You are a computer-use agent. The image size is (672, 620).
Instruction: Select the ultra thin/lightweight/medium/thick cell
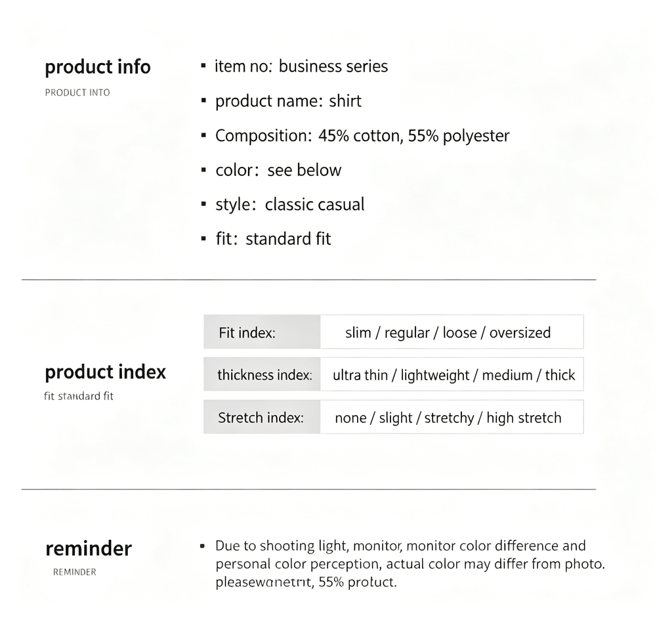click(451, 374)
